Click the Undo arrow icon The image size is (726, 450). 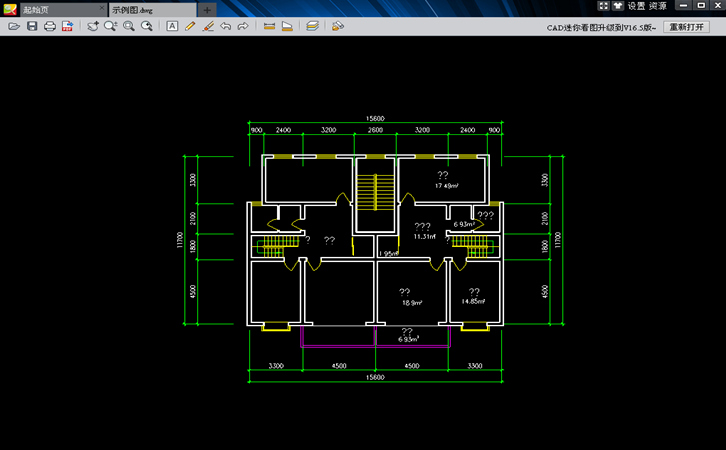coord(225,26)
